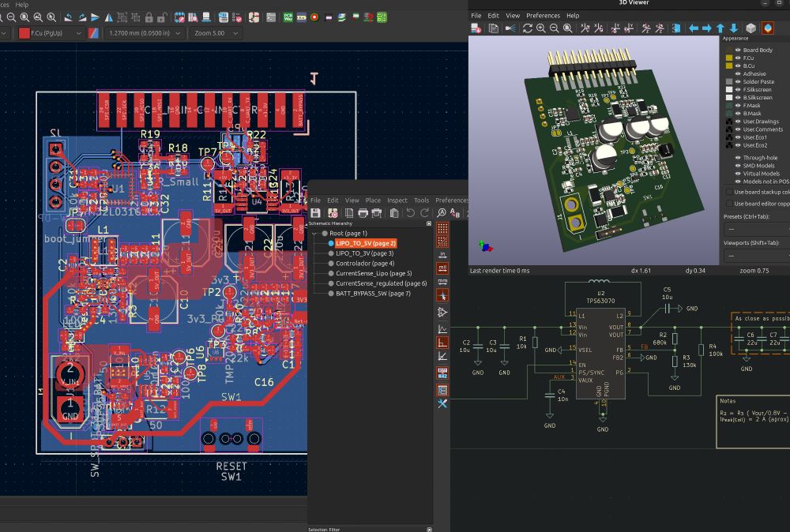Toggle grid display icon in schematic left toolbar
This screenshot has width=790, height=532.
[x=442, y=228]
